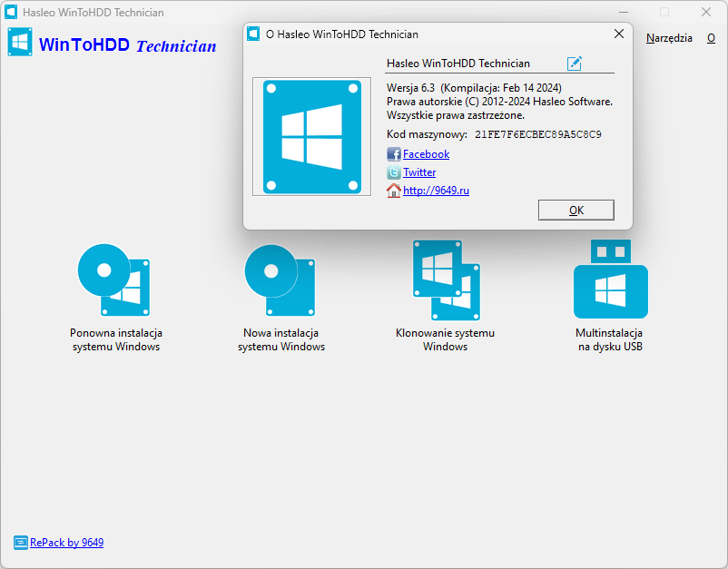728x569 pixels.
Task: Click the About dialog title bar icon
Action: pyautogui.click(x=253, y=34)
